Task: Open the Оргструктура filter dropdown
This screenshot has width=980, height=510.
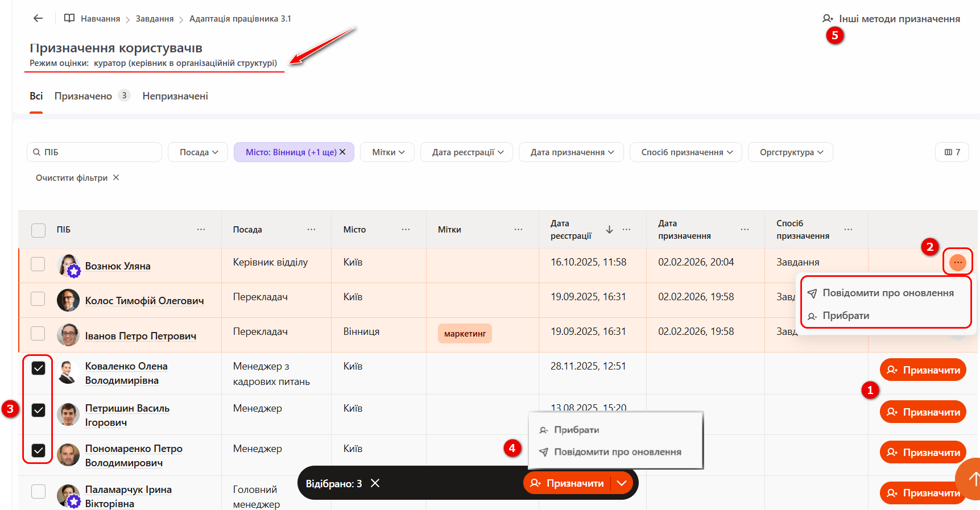Action: 790,152
